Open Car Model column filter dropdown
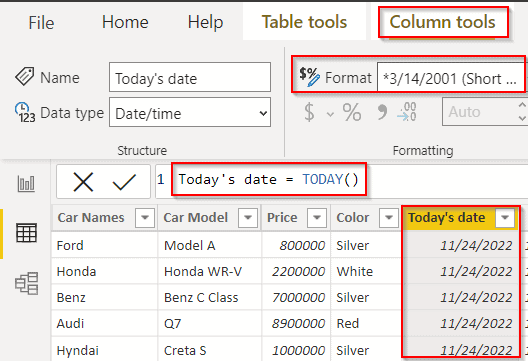This screenshot has height=361, width=528. [x=248, y=218]
